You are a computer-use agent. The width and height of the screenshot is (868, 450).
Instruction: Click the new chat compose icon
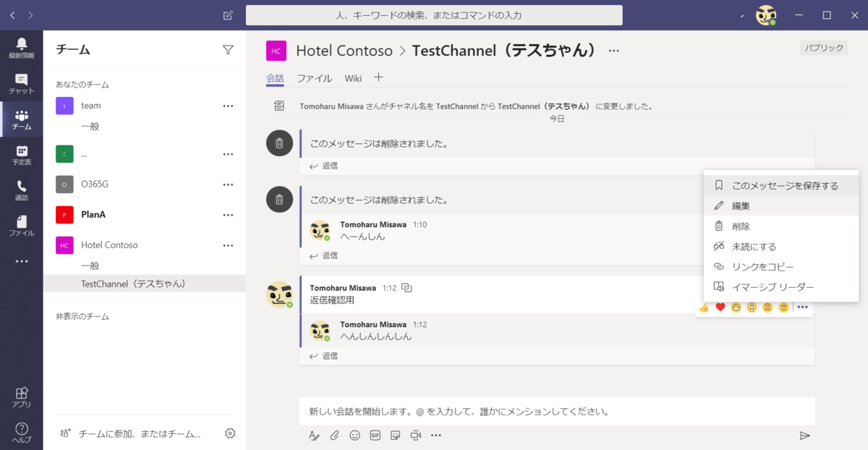coord(229,14)
